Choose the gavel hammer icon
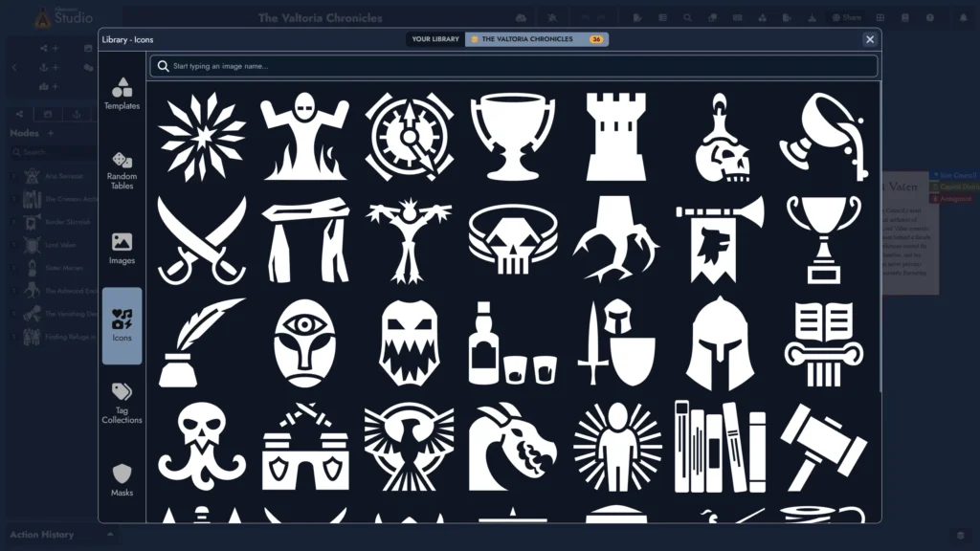 (823, 446)
